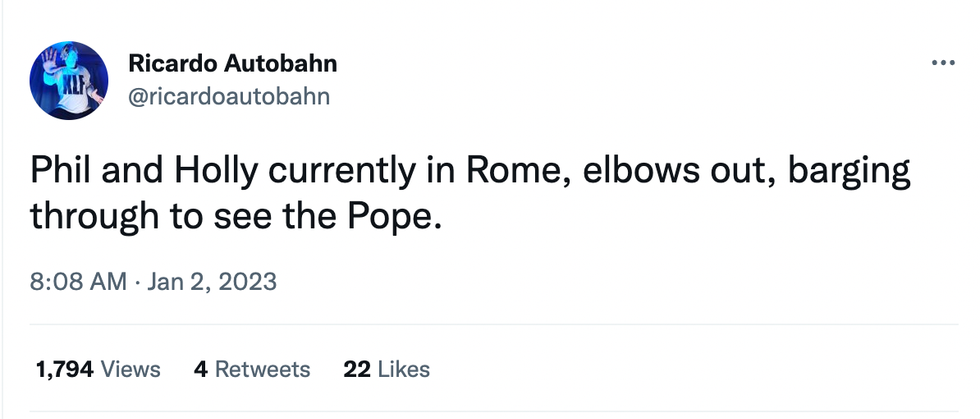The image size is (980, 419).
Task: Click the @ricardoautobahn handle
Action: click(229, 96)
